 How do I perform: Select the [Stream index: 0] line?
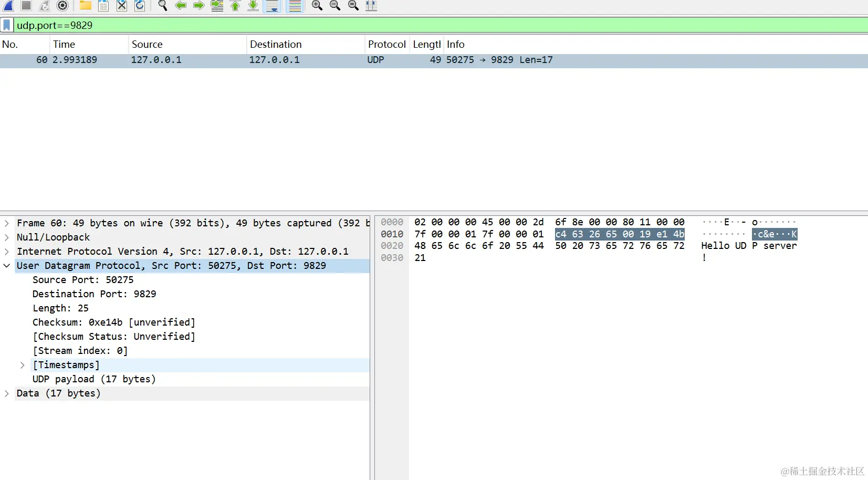[x=80, y=351]
